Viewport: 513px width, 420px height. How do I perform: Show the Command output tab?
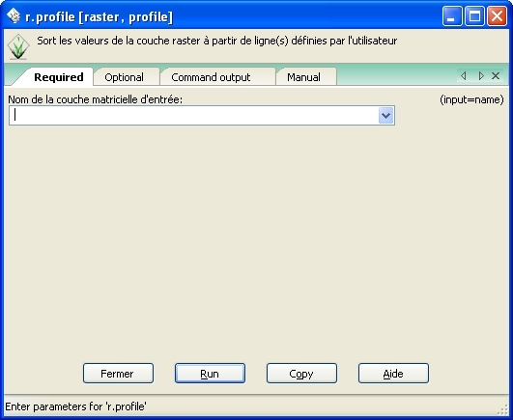click(211, 77)
